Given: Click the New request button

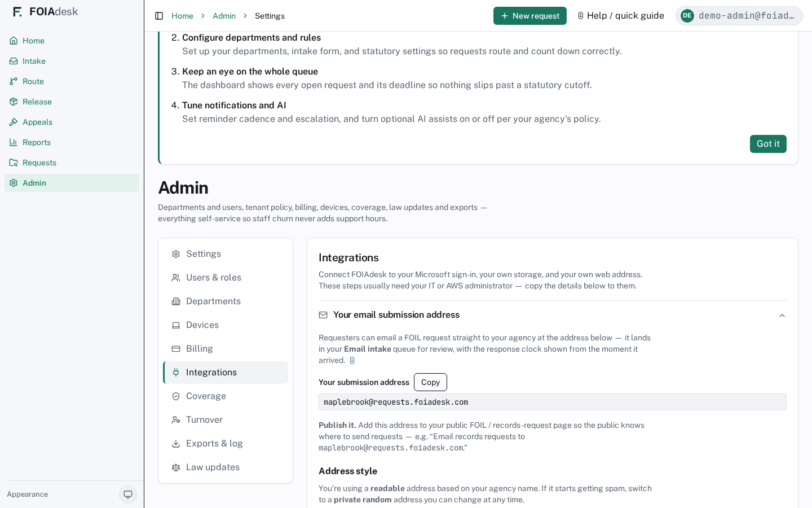Looking at the screenshot, I should pos(530,16).
